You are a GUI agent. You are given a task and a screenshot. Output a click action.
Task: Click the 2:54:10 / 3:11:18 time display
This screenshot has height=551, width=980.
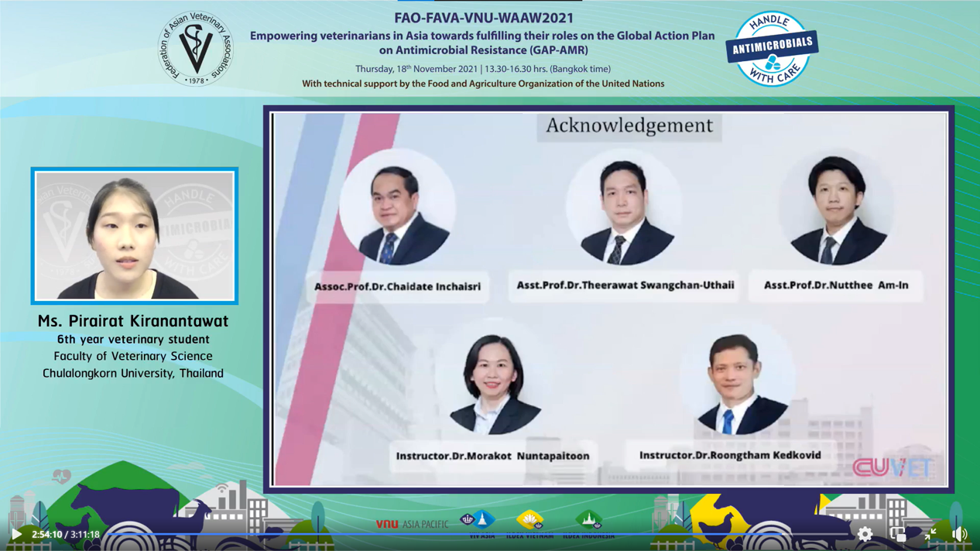[66, 534]
